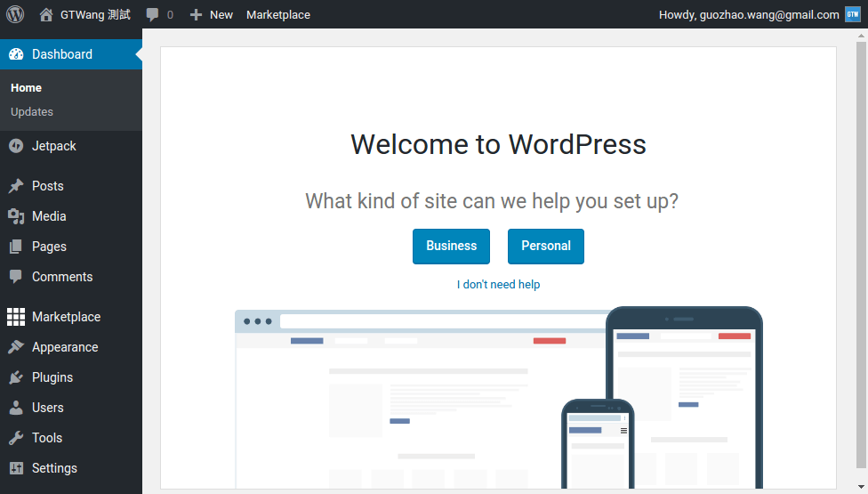Open Appearance in the sidebar
This screenshot has height=494, width=868.
(x=65, y=347)
